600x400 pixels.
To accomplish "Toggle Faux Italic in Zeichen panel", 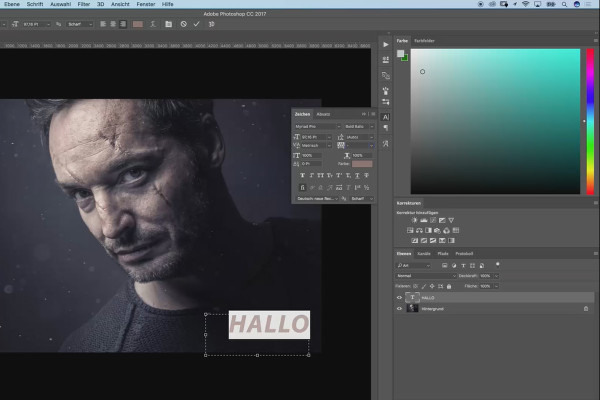I will pyautogui.click(x=311, y=176).
